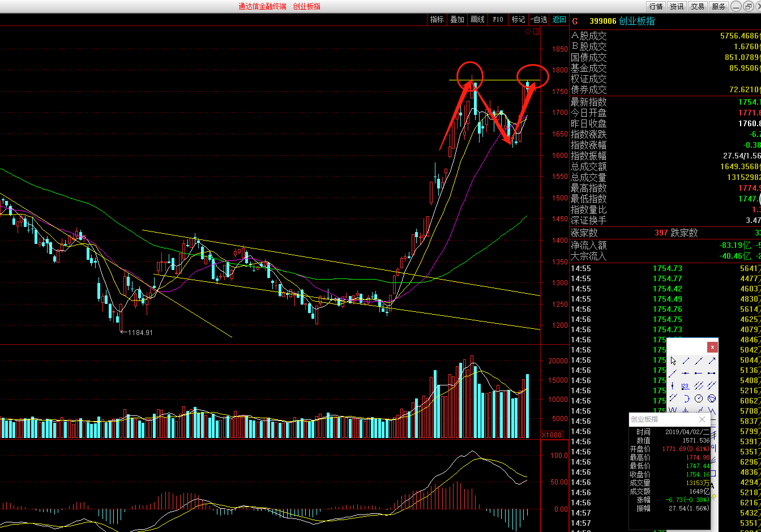The width and height of the screenshot is (761, 532).
Task: Select the 123 measurement label tool
Action: tap(686, 386)
